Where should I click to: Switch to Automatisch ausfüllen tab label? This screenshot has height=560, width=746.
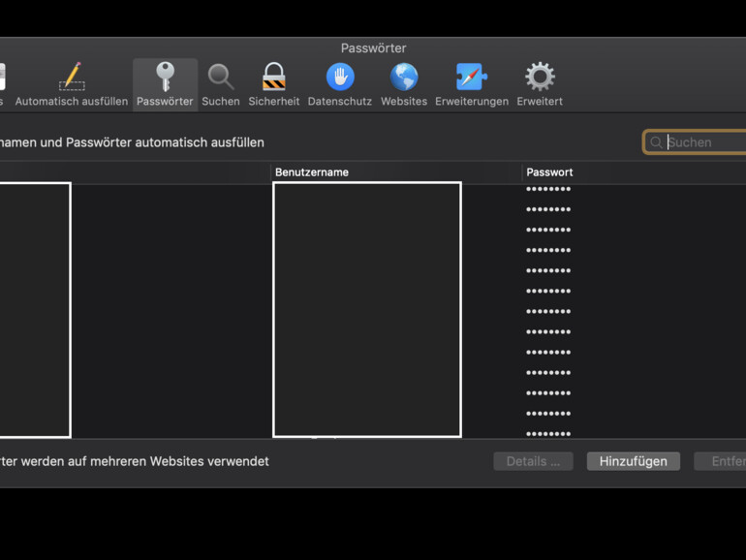coord(72,102)
